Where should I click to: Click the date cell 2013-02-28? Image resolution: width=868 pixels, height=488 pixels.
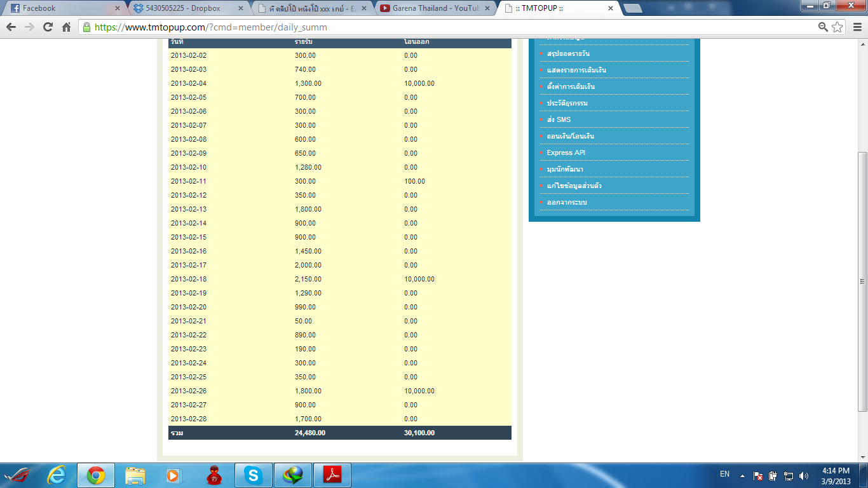189,419
